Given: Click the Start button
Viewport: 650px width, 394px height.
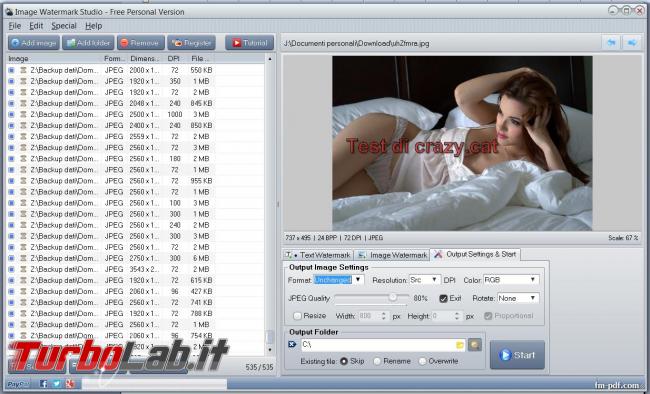Looking at the screenshot, I should coord(517,355).
